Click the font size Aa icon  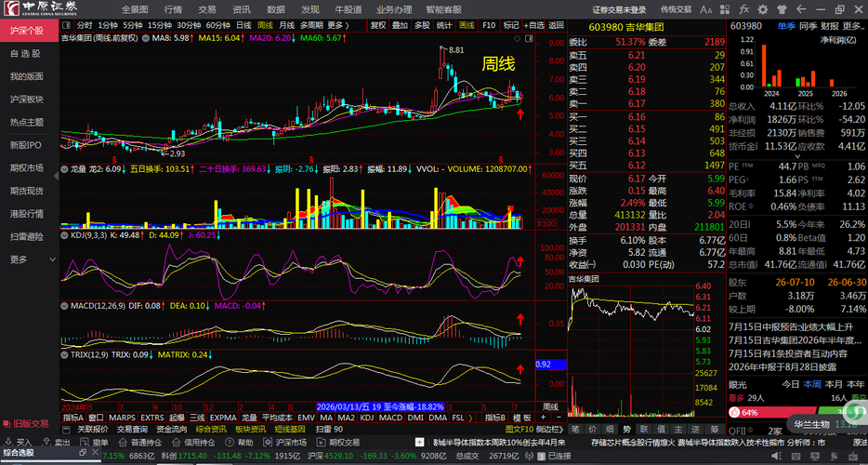point(705,9)
